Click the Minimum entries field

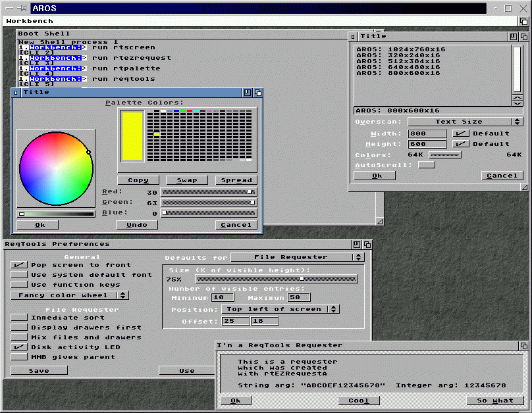223,297
